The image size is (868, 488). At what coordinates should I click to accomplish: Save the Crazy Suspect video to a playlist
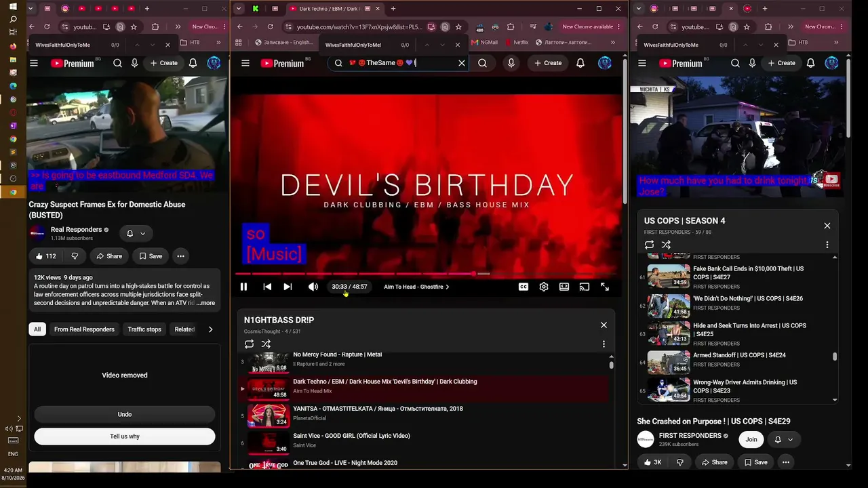(150, 256)
